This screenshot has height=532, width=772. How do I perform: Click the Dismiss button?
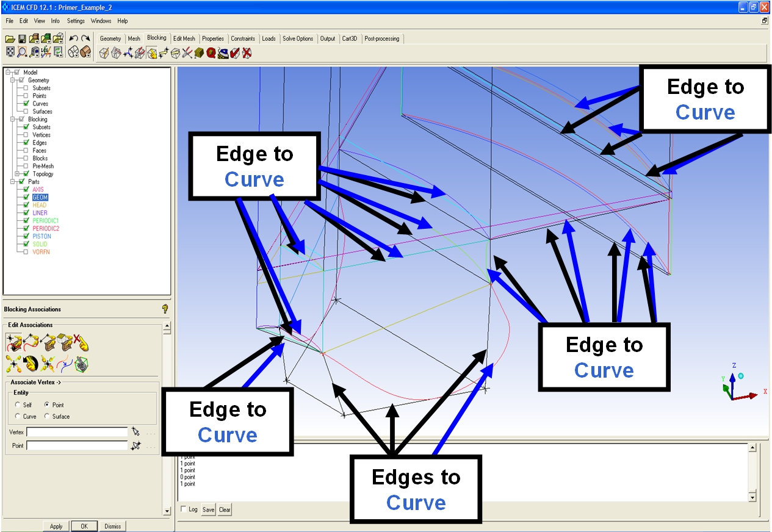tap(113, 526)
